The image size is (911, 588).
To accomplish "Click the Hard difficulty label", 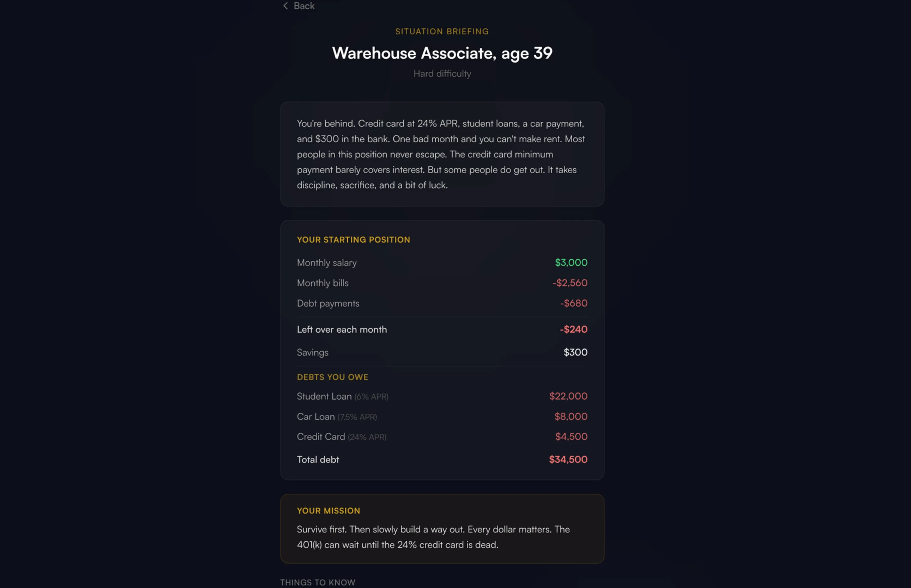I will (442, 73).
